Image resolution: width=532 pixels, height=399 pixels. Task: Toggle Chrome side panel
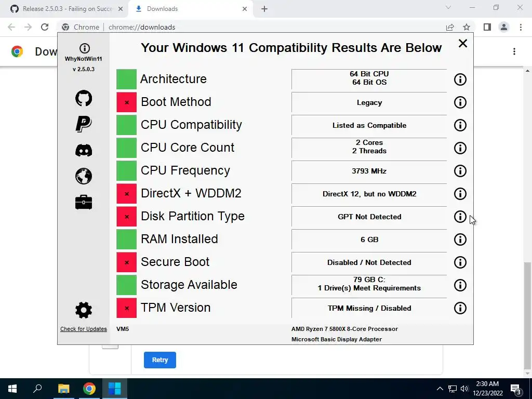click(x=487, y=27)
